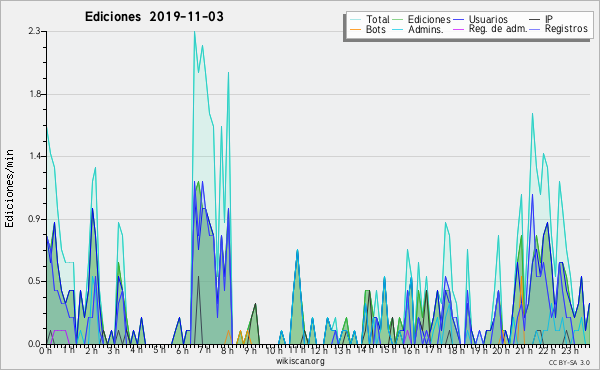Select the 'Usuarios' legend entry
600x370 pixels.
point(488,19)
